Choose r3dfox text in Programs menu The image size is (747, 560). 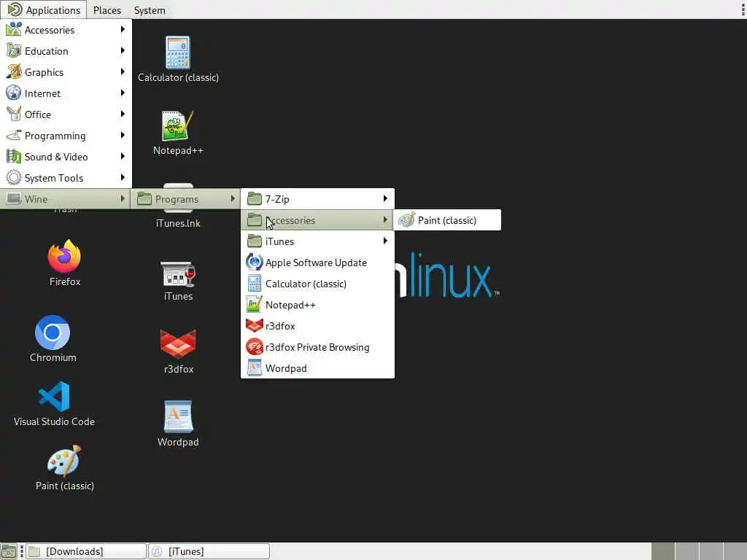coord(280,326)
